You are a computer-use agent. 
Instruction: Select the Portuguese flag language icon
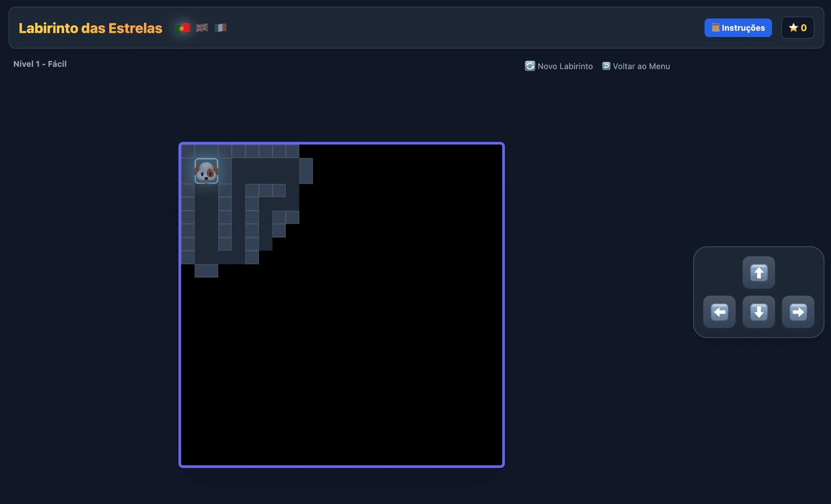183,28
